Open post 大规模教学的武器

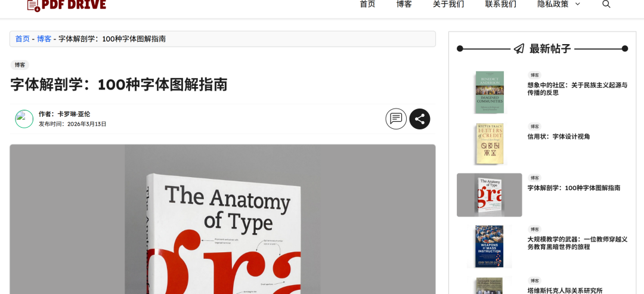click(x=577, y=243)
